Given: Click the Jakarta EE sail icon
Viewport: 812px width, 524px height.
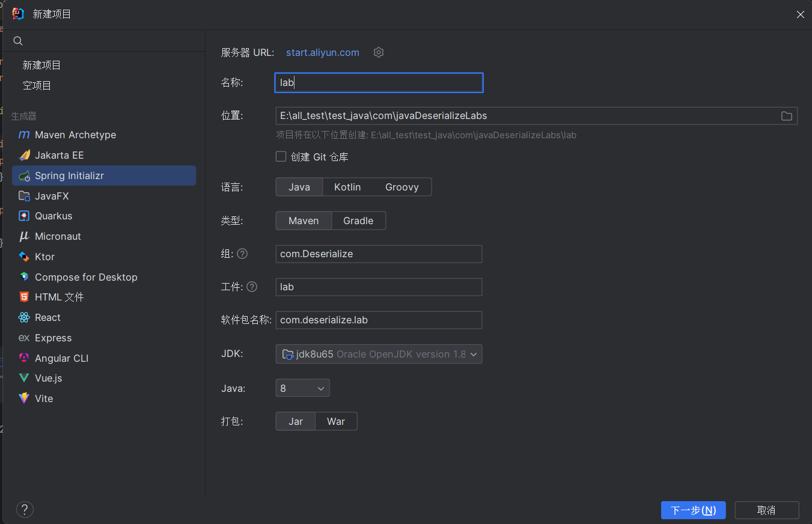Looking at the screenshot, I should 24,155.
